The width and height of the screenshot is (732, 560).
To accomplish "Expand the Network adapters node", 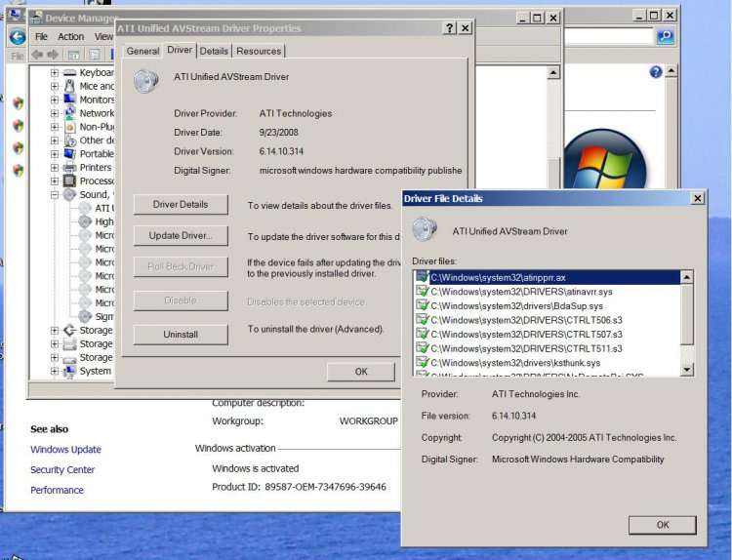I will [55, 113].
